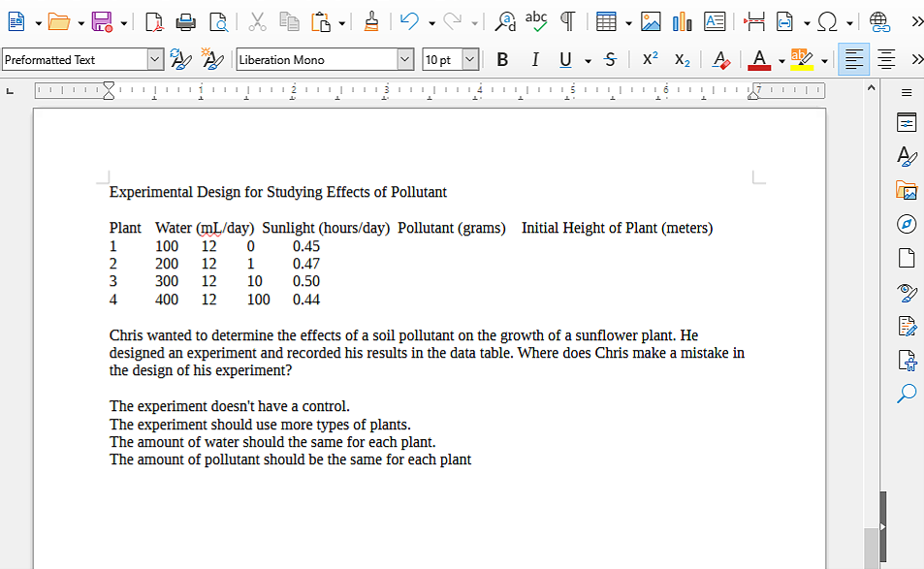This screenshot has width=924, height=569.
Task: Insert an image
Action: pos(651,22)
